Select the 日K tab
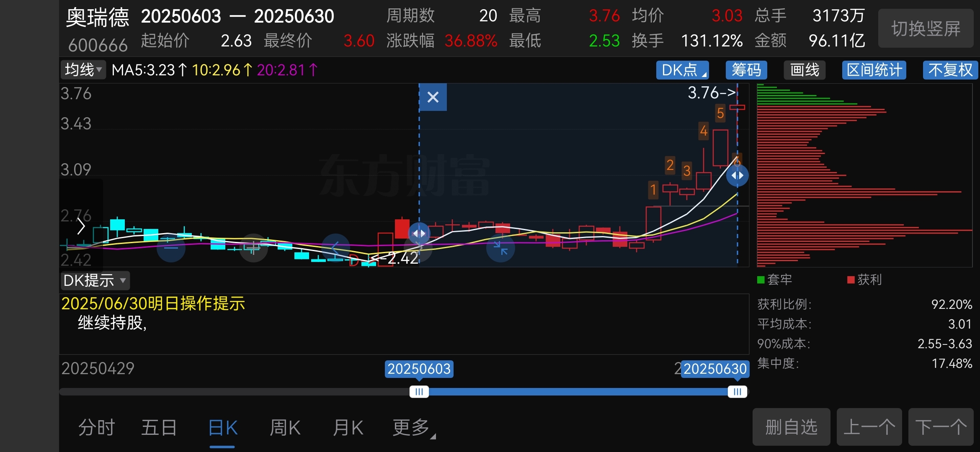980x452 pixels. [x=222, y=428]
